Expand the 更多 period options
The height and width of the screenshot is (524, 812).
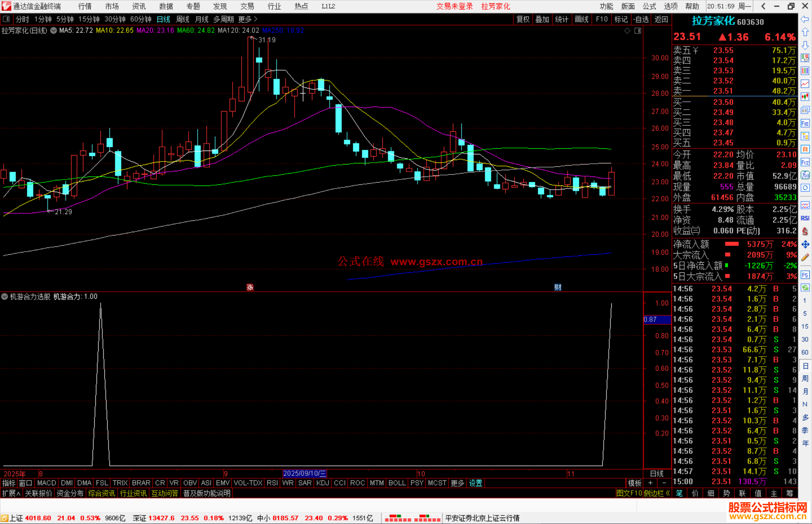pos(247,19)
